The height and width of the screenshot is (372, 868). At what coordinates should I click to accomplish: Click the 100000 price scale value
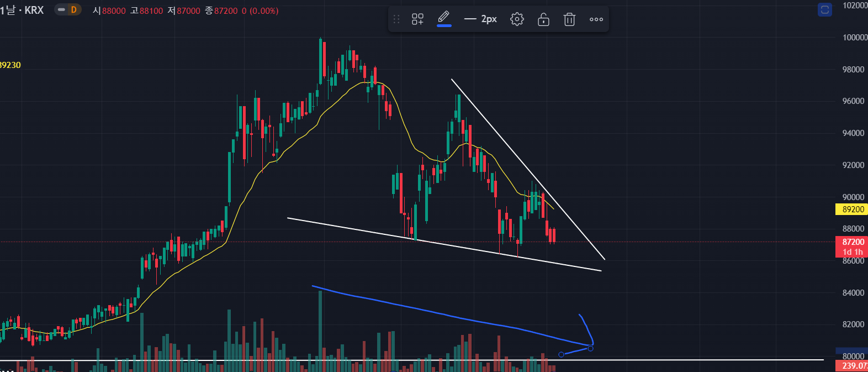(855, 38)
